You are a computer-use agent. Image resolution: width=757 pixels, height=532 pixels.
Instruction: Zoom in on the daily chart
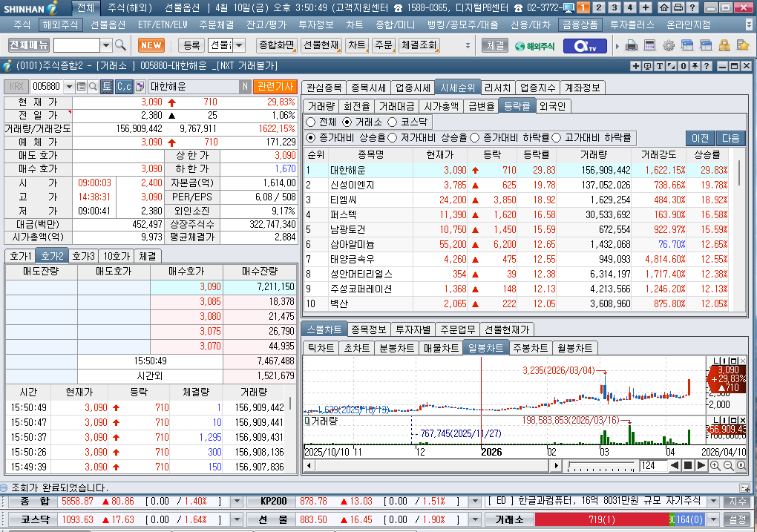tap(715, 466)
